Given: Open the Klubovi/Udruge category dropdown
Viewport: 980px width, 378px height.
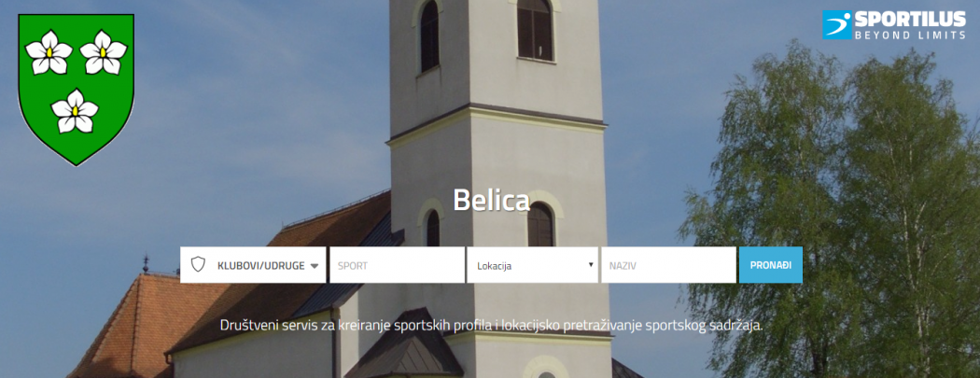Looking at the screenshot, I should click(253, 265).
